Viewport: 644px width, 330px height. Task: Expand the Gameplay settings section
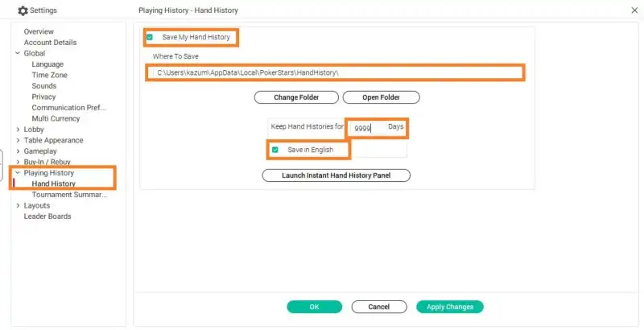tap(18, 151)
